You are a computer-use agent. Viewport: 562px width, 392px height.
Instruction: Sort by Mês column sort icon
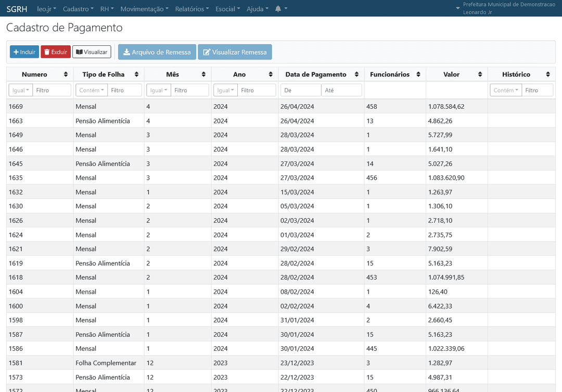[203, 74]
